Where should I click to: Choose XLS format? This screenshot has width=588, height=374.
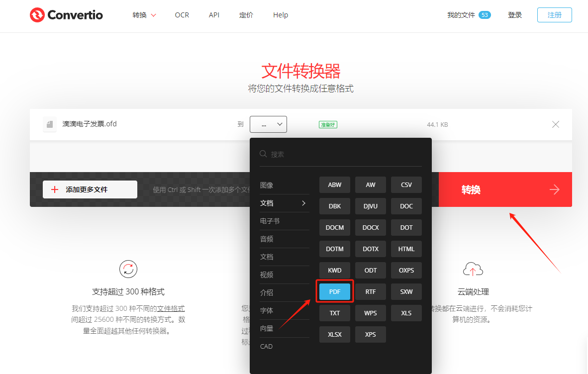pyautogui.click(x=406, y=313)
